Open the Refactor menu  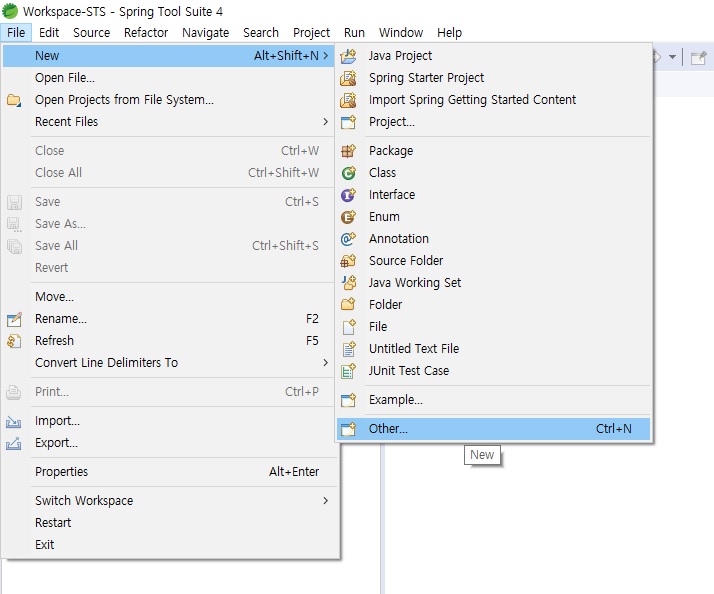pyautogui.click(x=146, y=33)
